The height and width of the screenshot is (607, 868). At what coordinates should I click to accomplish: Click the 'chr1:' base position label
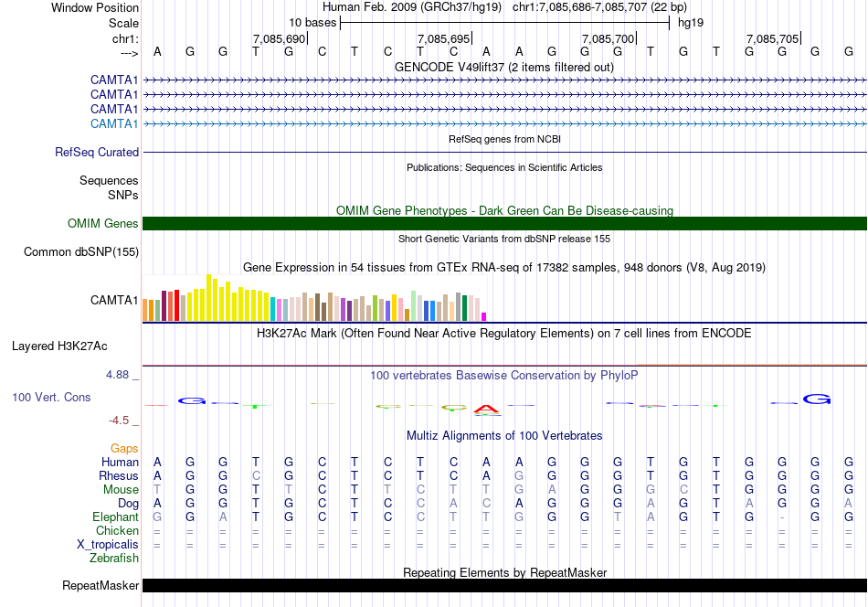[x=125, y=38]
